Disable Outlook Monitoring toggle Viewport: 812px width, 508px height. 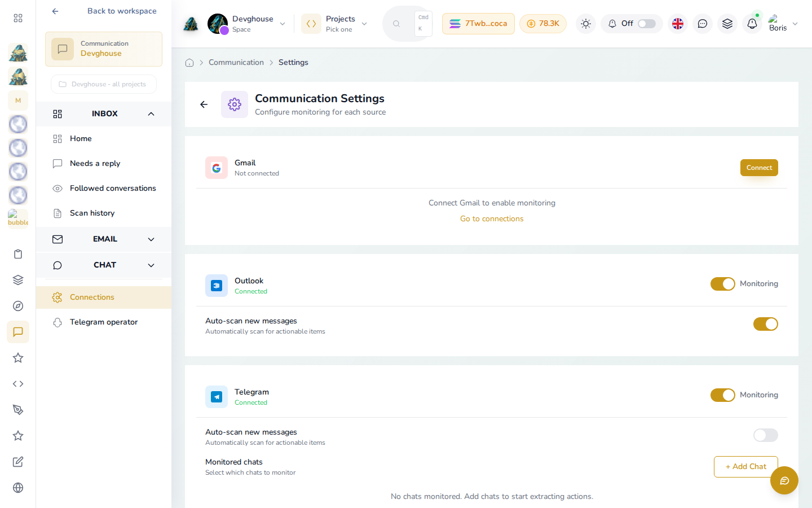(x=723, y=284)
